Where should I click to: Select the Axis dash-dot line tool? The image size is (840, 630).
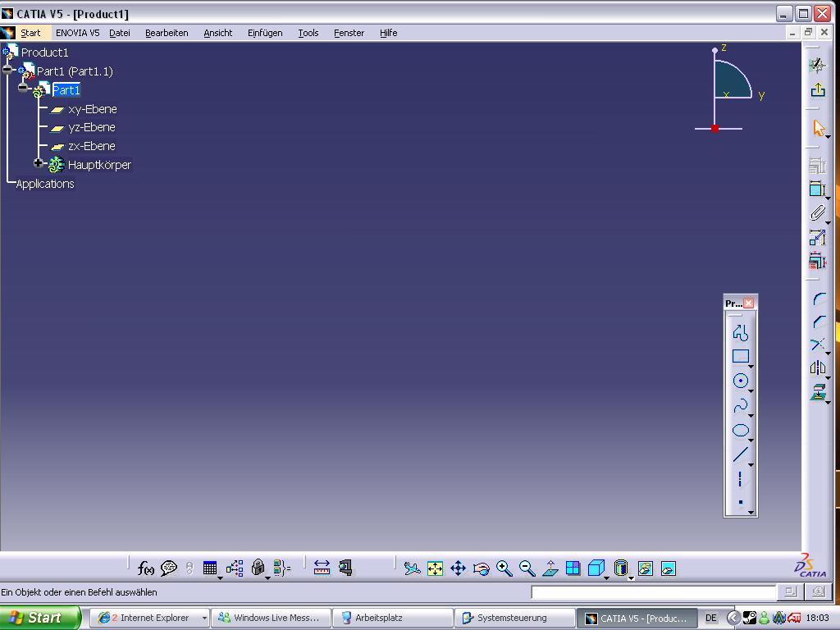click(x=740, y=479)
